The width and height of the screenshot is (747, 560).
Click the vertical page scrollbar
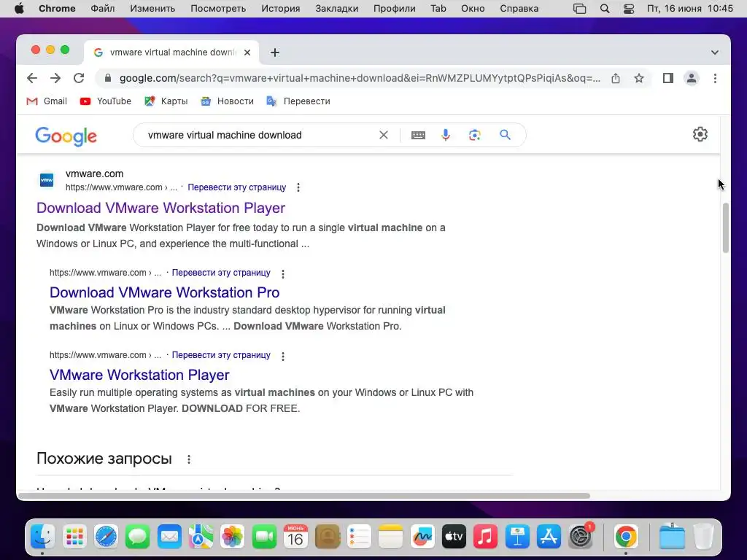pyautogui.click(x=726, y=227)
